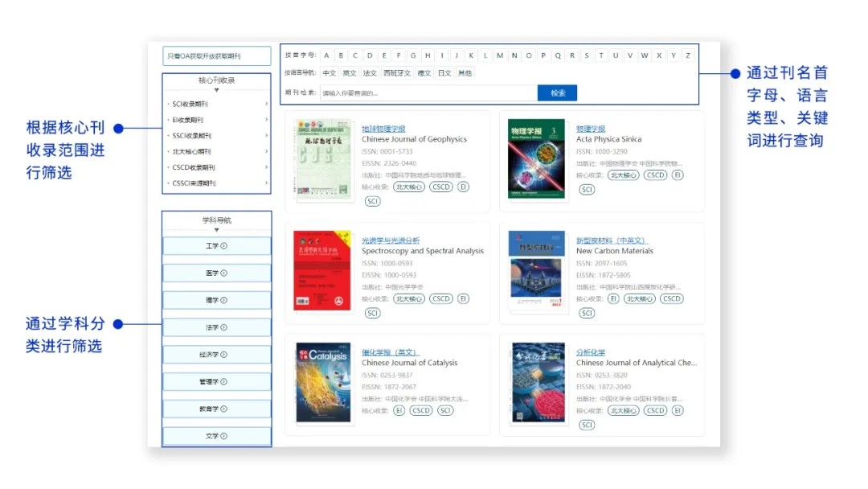868x489 pixels.
Task: Collapse the 核心刊收录 panel triangle
Action: coord(216,90)
